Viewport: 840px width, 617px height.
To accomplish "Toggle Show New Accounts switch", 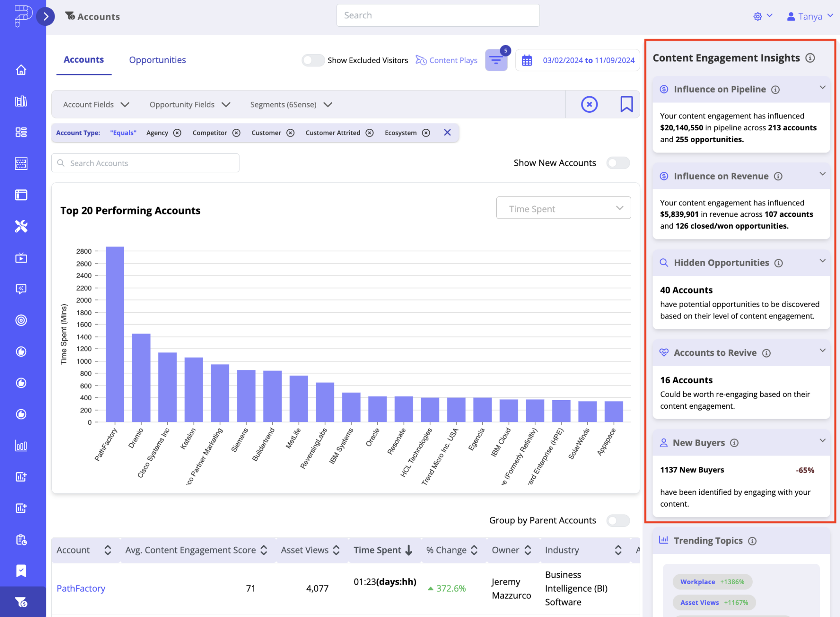I will [618, 163].
